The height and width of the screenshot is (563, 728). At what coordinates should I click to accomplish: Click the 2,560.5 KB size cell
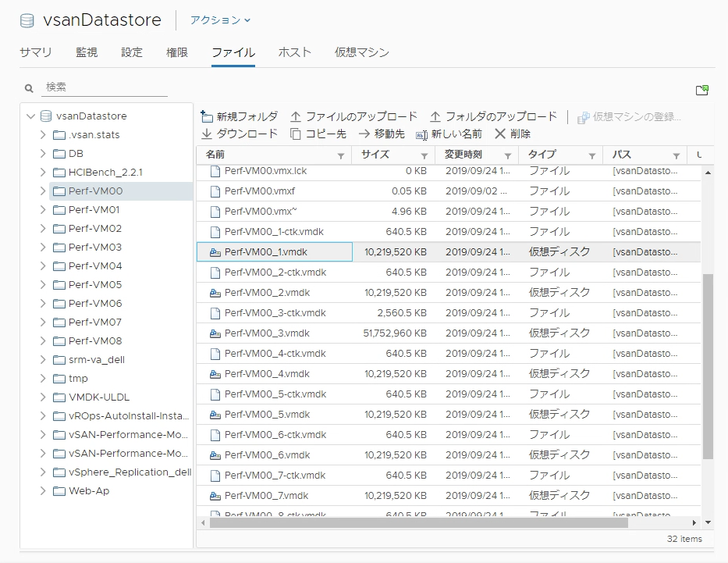point(402,313)
